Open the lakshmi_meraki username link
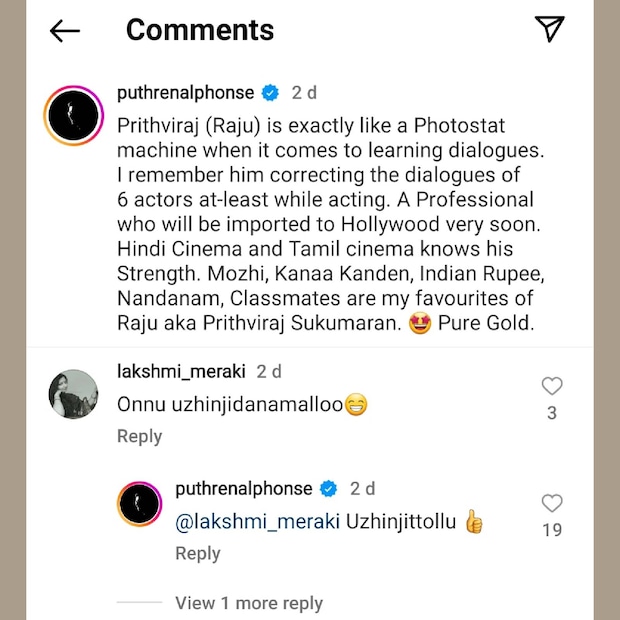This screenshot has height=620, width=620. (x=181, y=371)
